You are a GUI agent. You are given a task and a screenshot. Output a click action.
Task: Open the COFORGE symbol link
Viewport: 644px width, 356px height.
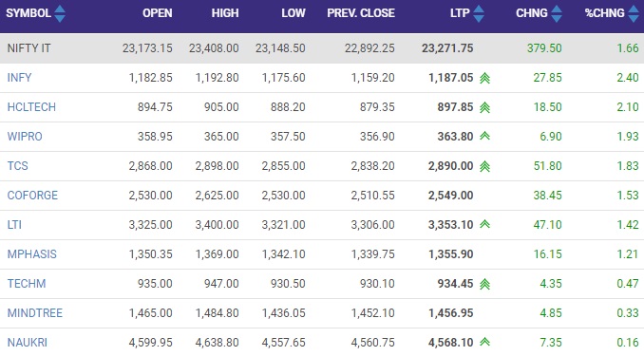point(32,196)
